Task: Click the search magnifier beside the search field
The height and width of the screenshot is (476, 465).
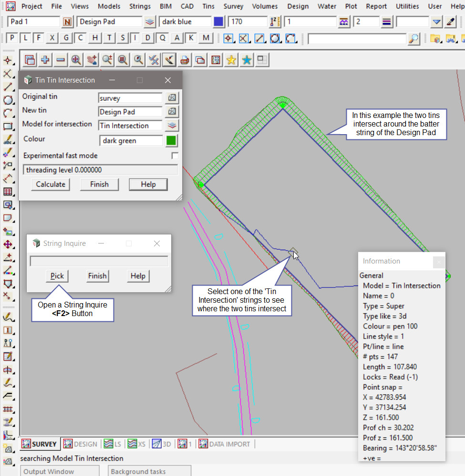Action: point(414,39)
